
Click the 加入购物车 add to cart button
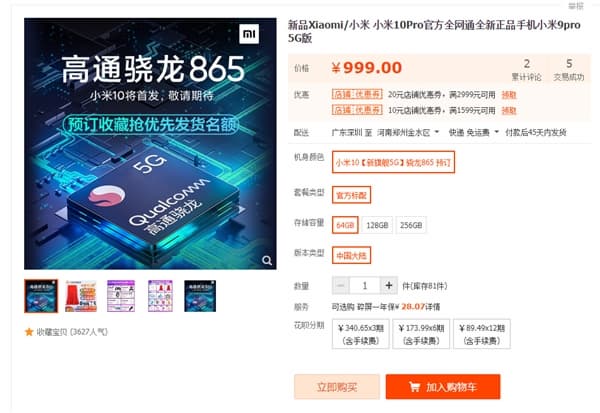coord(443,387)
